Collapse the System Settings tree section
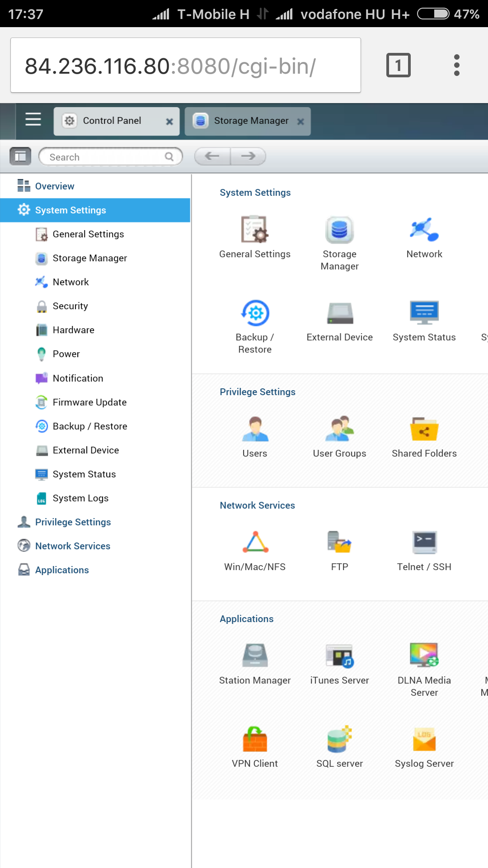Viewport: 488px width, 868px height. pyautogui.click(x=70, y=210)
